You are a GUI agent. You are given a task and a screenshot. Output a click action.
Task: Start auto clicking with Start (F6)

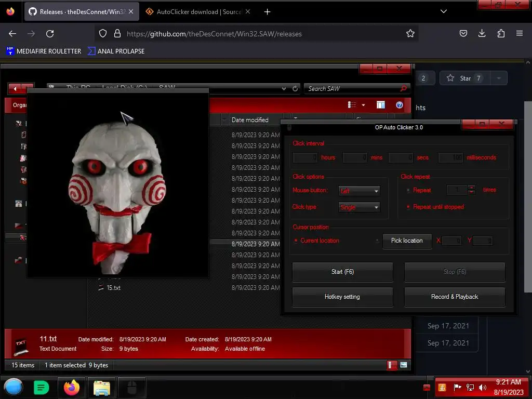342,272
